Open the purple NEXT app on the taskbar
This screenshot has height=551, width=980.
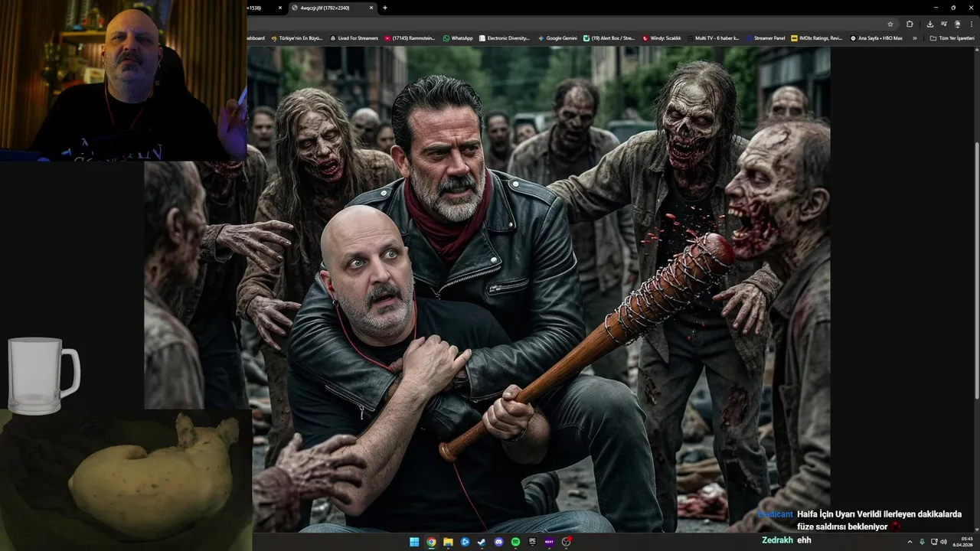(x=549, y=542)
